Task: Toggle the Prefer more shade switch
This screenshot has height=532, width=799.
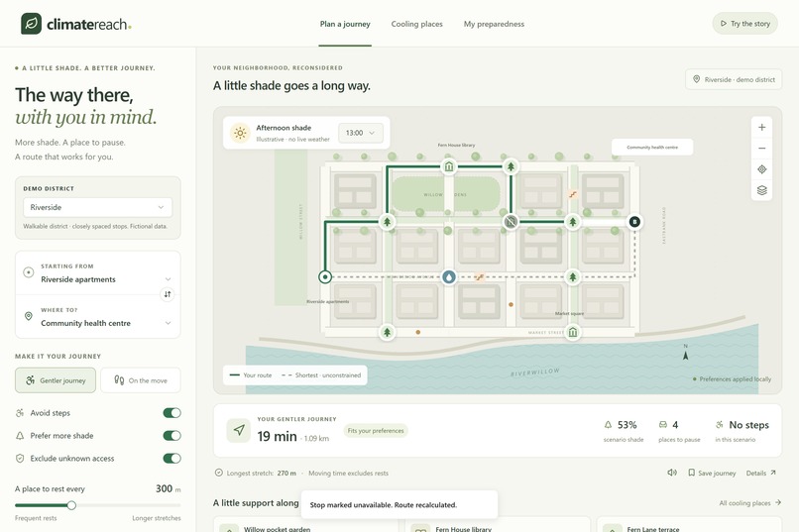Action: [171, 435]
